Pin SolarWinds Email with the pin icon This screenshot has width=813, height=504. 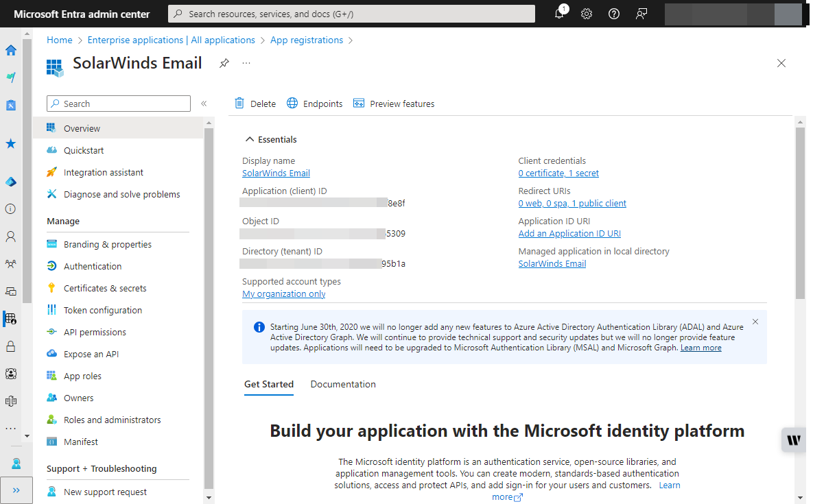224,63
